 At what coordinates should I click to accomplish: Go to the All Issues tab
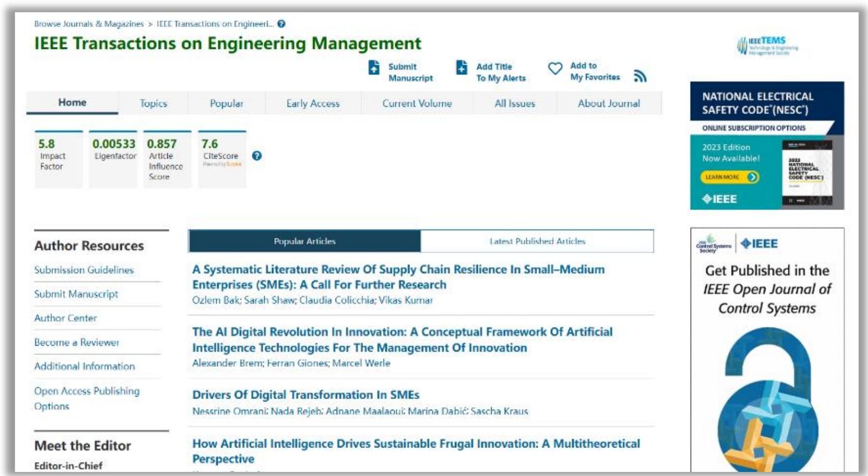coord(515,103)
